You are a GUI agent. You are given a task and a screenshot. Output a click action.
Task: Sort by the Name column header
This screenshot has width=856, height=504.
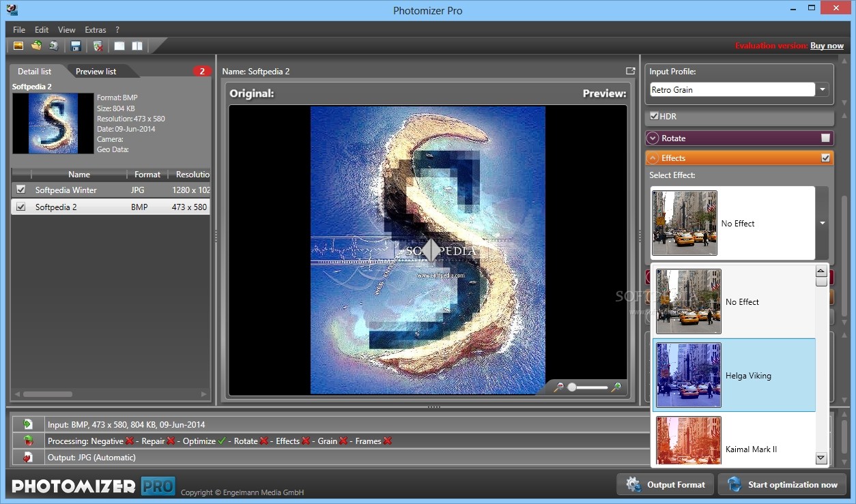coord(79,175)
